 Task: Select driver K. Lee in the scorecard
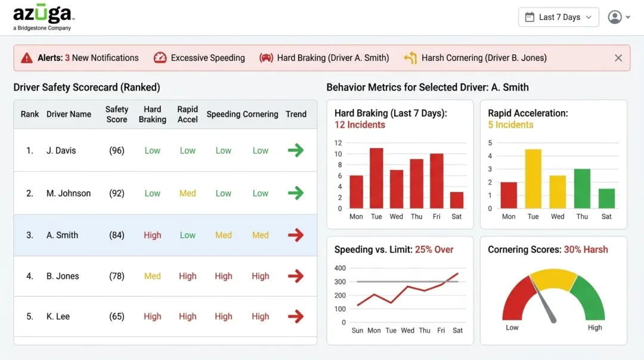[x=165, y=316]
